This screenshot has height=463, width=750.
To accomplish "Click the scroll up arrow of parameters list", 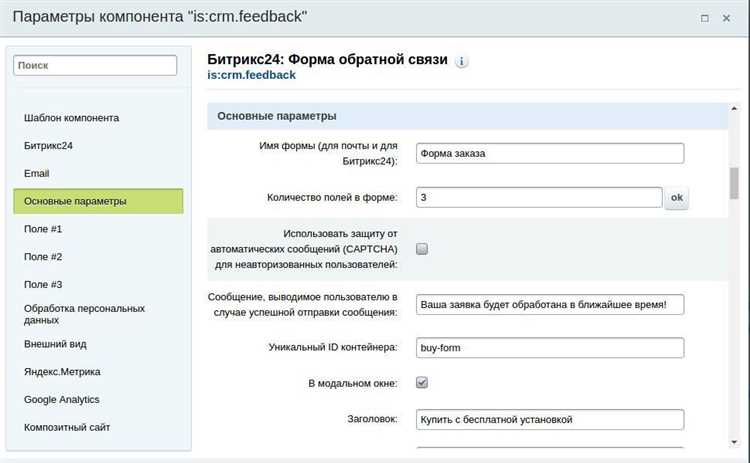I will click(734, 109).
